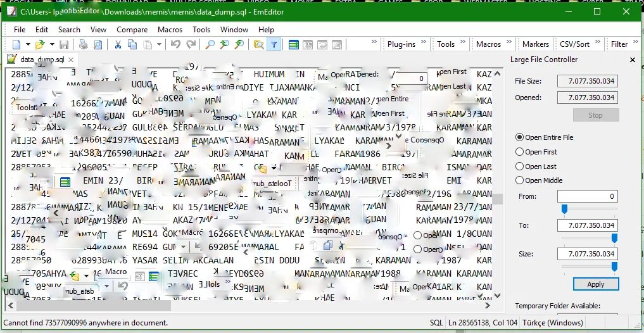
Task: Open the Window menu
Action: (234, 30)
